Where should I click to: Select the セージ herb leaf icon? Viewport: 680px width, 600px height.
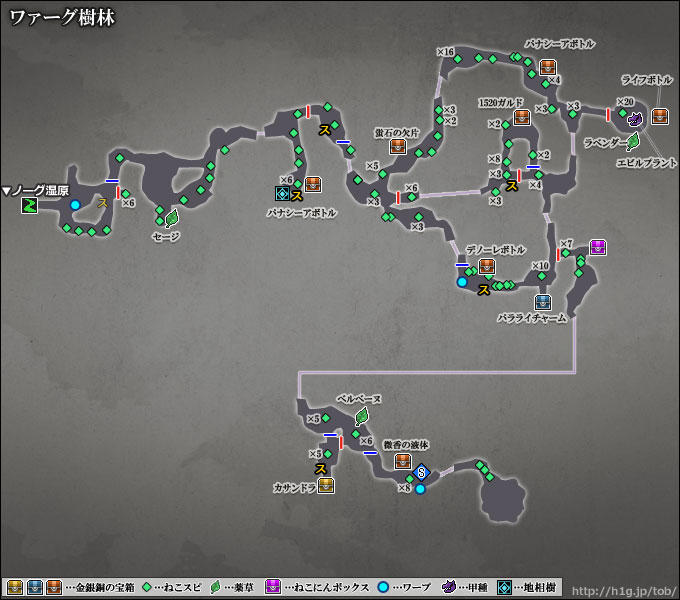click(x=171, y=217)
